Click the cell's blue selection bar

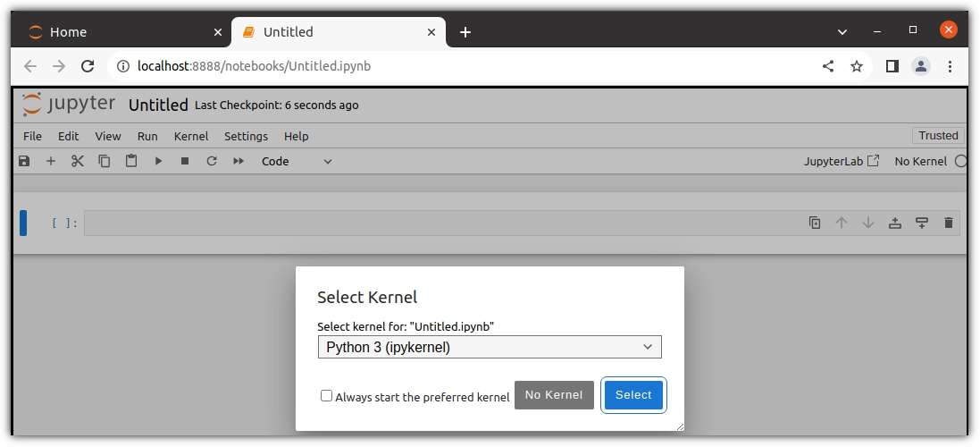click(x=23, y=223)
